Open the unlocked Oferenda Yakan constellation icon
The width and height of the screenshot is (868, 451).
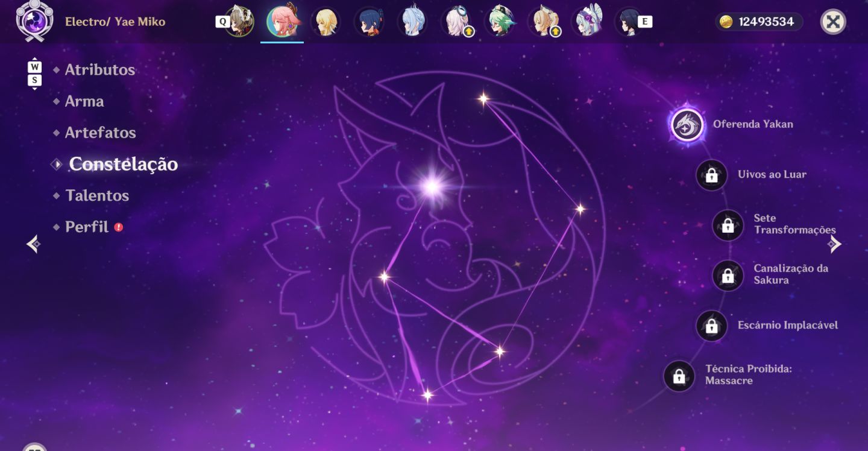click(687, 125)
